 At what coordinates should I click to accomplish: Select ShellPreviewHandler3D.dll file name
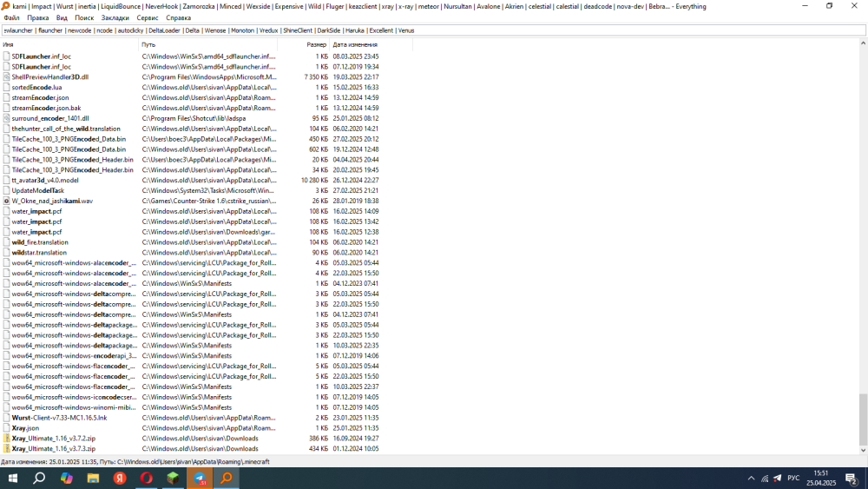coord(49,77)
